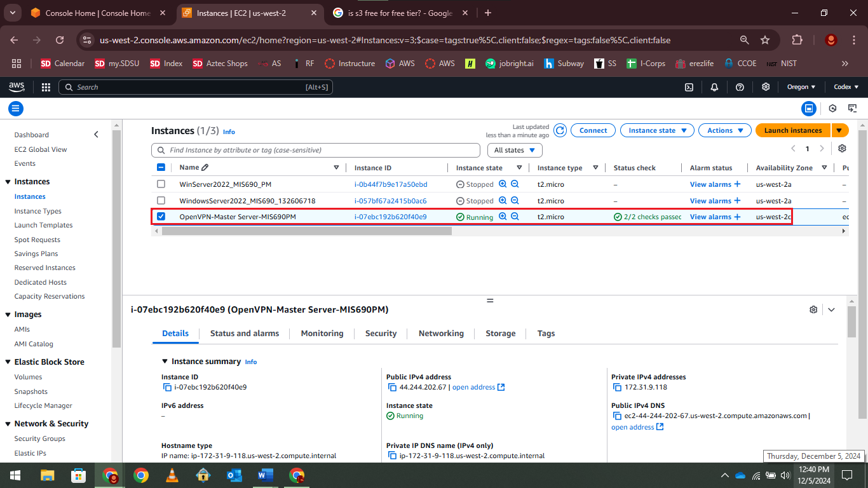Open Instance Types in sidebar

coord(38,211)
